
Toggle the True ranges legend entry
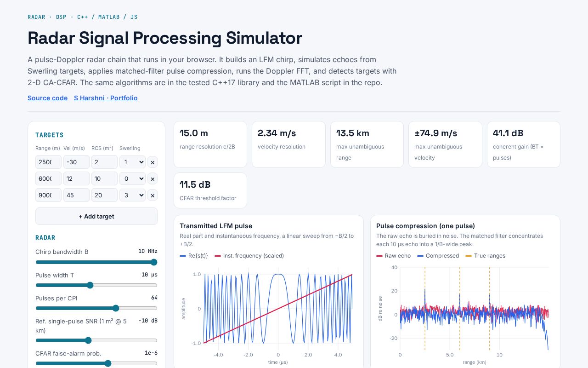click(x=485, y=256)
